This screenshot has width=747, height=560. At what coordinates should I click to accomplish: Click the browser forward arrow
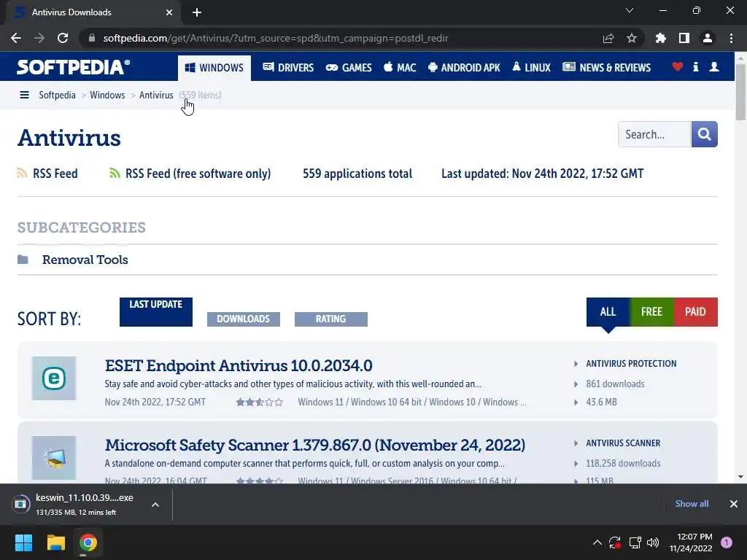pos(39,38)
